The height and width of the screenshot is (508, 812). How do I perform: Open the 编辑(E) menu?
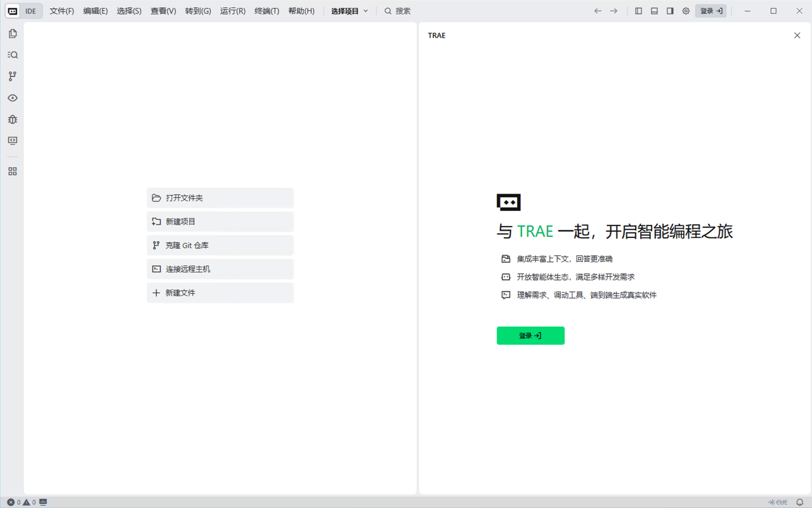point(96,11)
